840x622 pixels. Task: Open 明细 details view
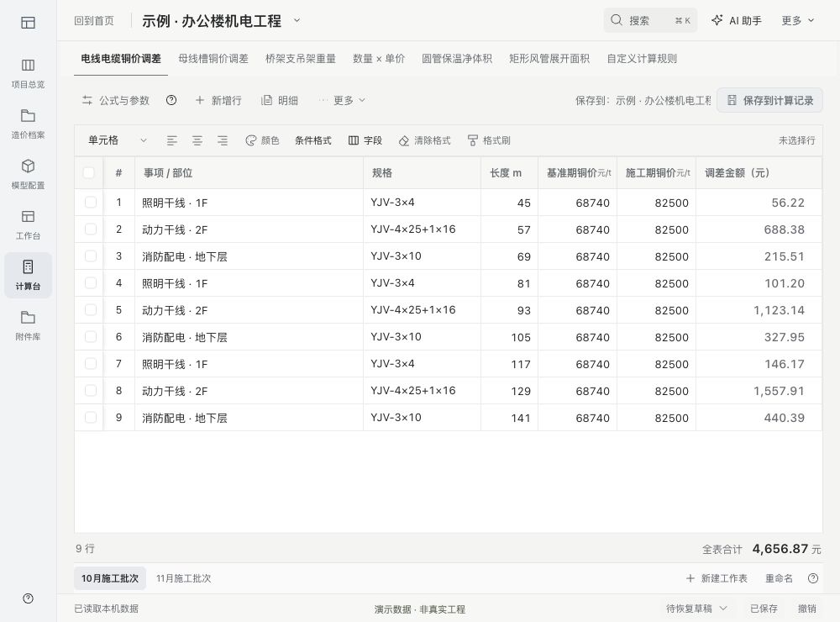280,100
